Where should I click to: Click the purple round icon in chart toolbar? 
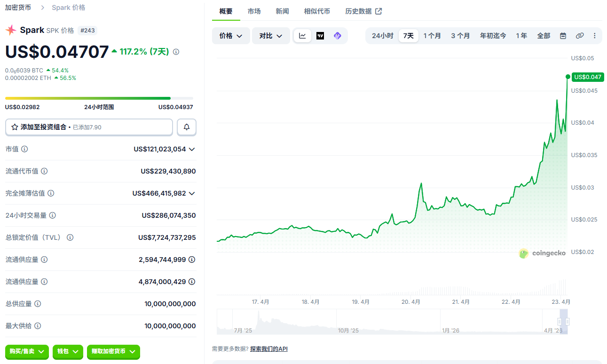coord(337,36)
